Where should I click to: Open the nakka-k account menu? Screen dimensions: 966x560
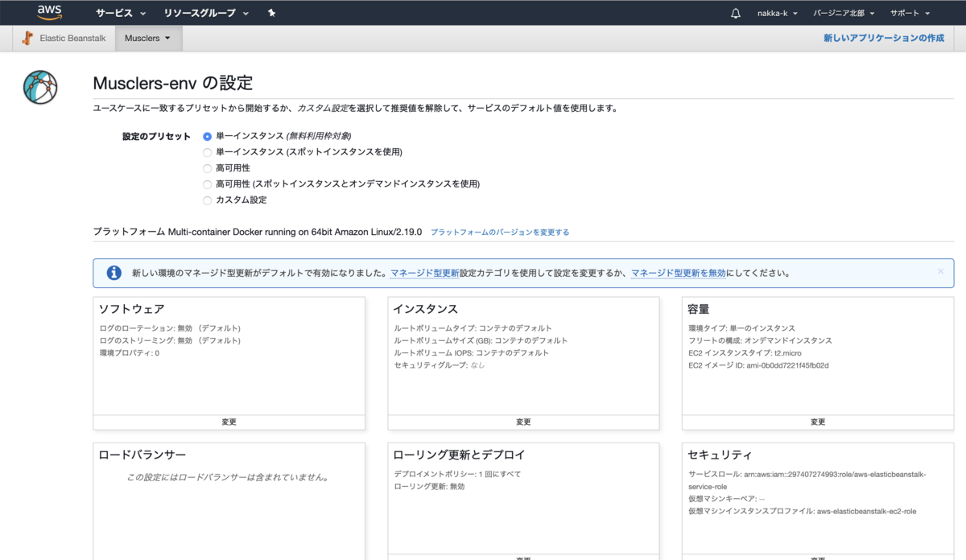[777, 14]
